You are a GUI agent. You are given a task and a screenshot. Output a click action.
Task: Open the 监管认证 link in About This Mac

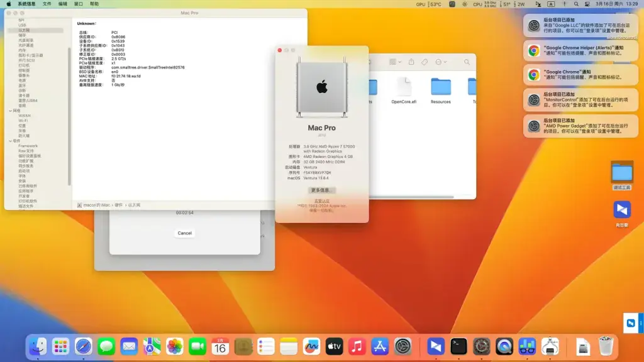coord(321,201)
